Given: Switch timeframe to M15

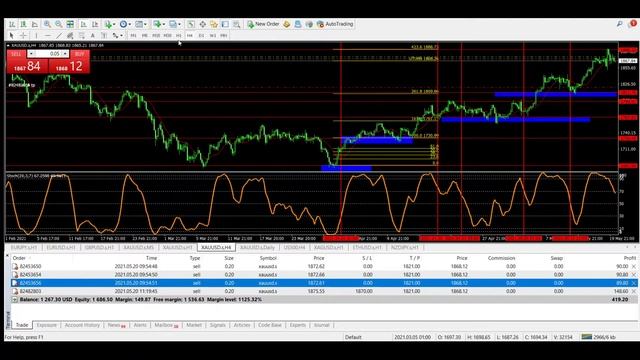Looking at the screenshot, I should pos(156,36).
